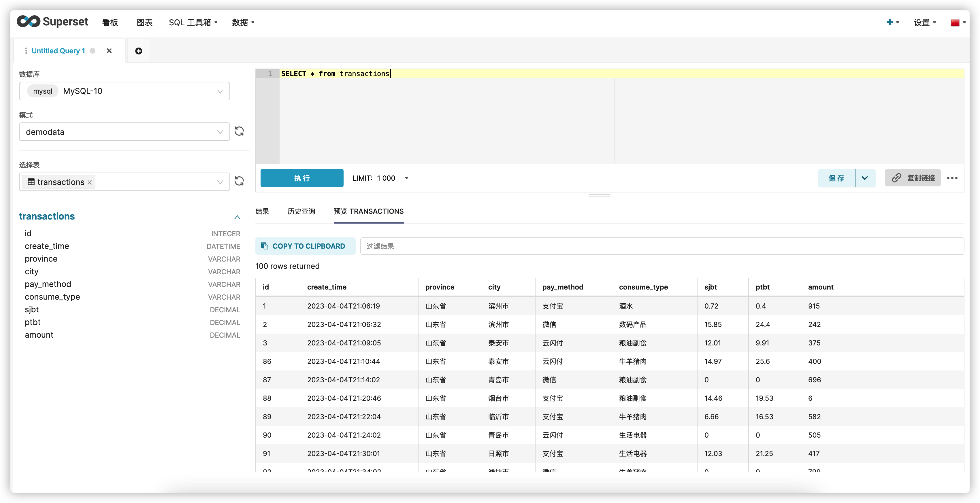Switch to the 历史查询 tab
980x503 pixels.
(x=301, y=211)
